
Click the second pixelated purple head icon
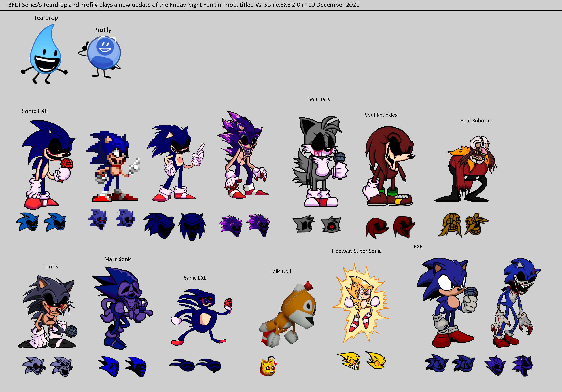pyautogui.click(x=125, y=218)
